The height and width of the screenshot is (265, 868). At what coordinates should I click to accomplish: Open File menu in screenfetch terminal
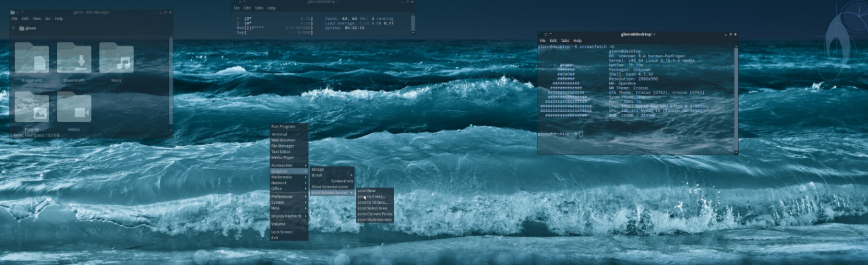click(x=542, y=41)
